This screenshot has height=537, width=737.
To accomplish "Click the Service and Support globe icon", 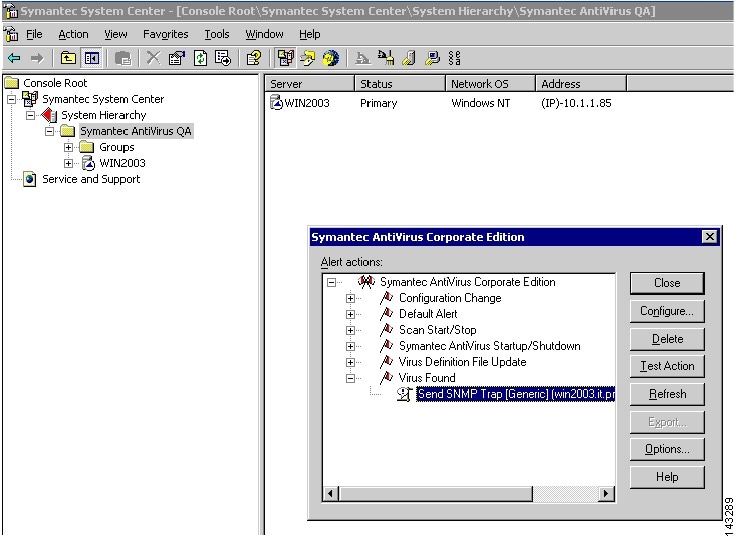I will coord(30,179).
